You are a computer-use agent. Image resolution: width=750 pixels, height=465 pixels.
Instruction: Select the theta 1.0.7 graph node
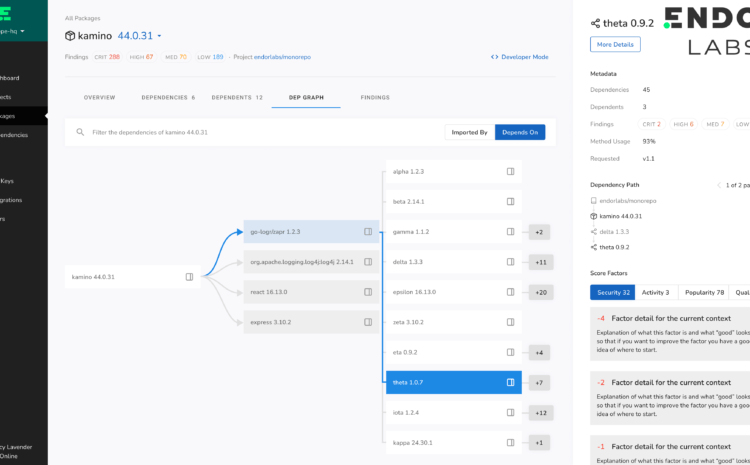(453, 382)
